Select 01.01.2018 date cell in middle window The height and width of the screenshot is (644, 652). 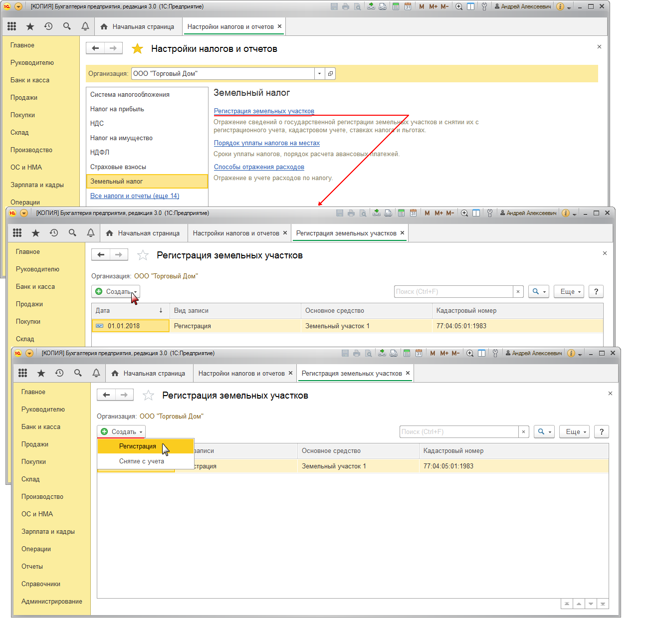[131, 326]
